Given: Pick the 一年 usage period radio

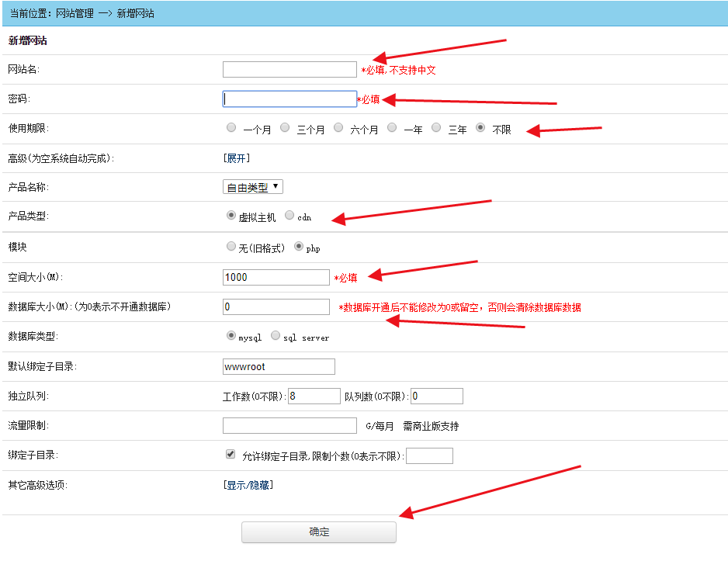Looking at the screenshot, I should pos(392,128).
